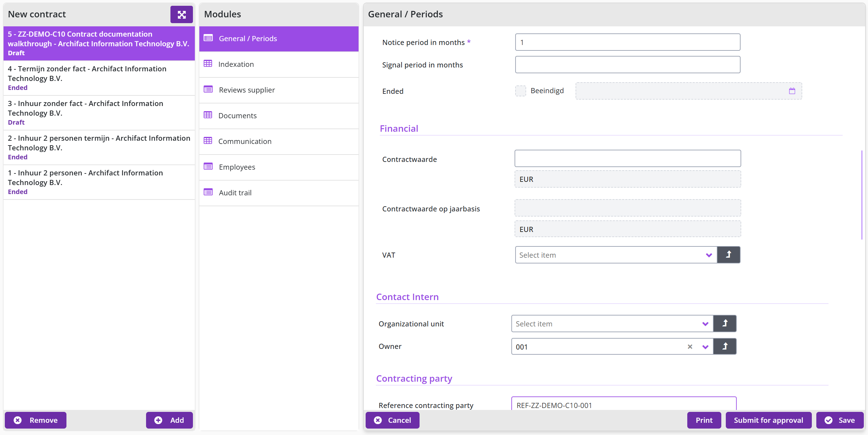The image size is (868, 435).
Task: Show the Audit trail module
Action: tap(279, 192)
